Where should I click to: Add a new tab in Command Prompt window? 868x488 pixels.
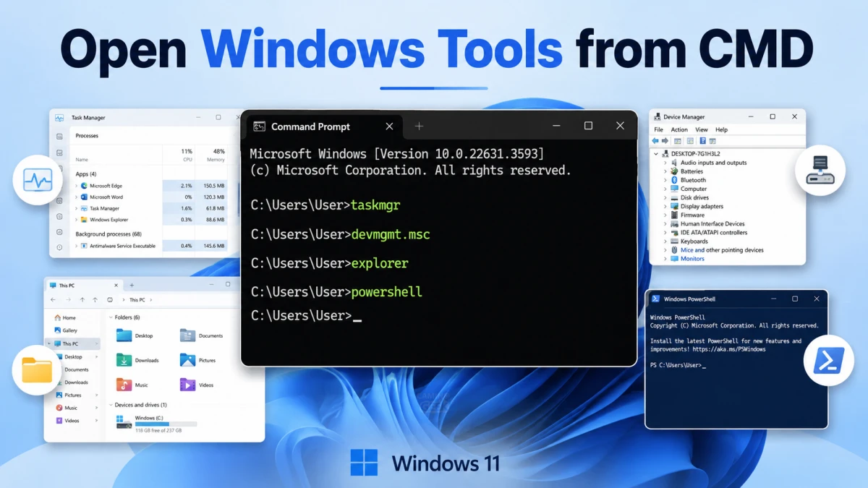[x=419, y=127]
